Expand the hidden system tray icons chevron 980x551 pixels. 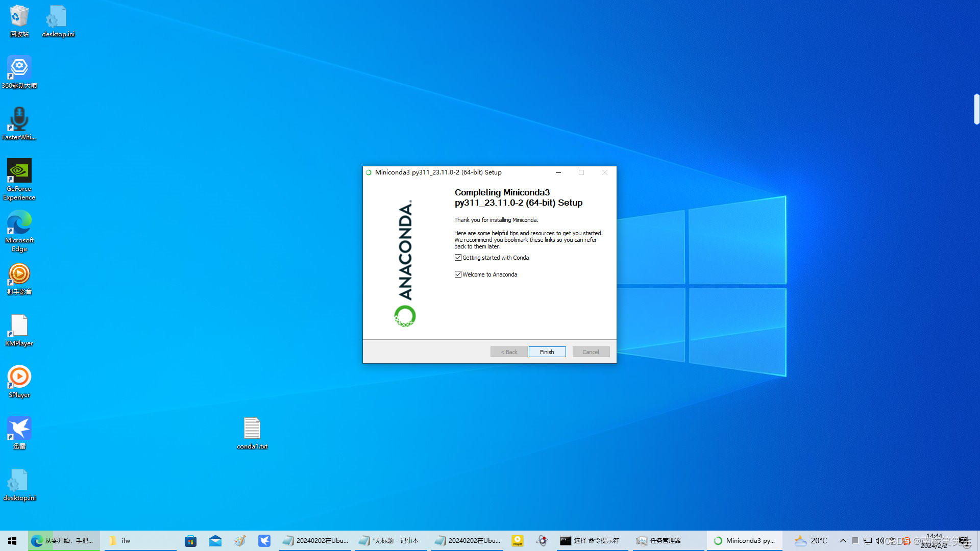[x=843, y=541]
